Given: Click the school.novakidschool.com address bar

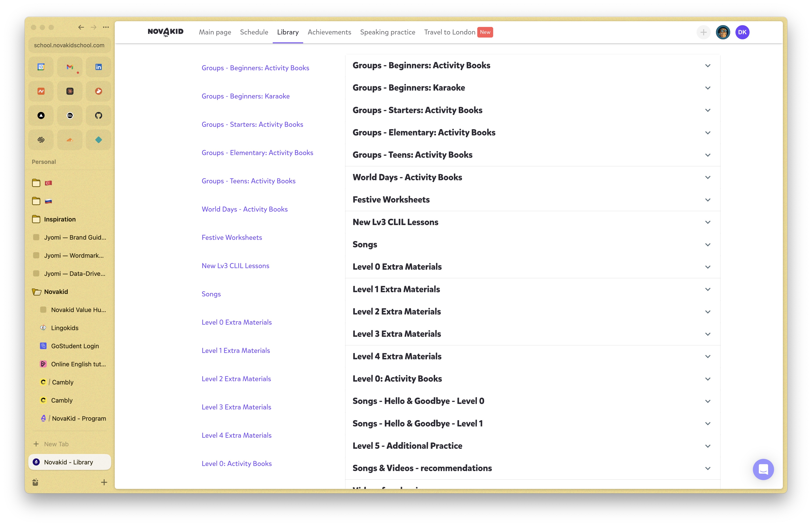Looking at the screenshot, I should click(69, 45).
